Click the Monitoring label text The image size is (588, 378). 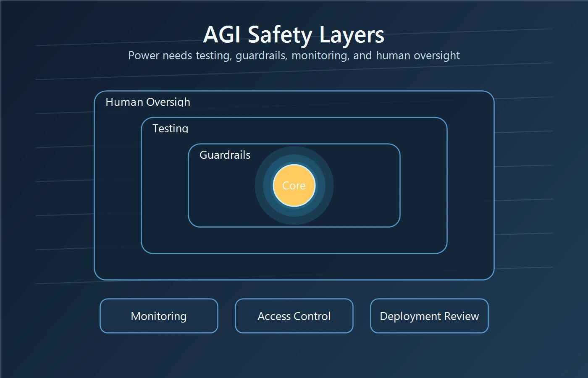tap(159, 316)
